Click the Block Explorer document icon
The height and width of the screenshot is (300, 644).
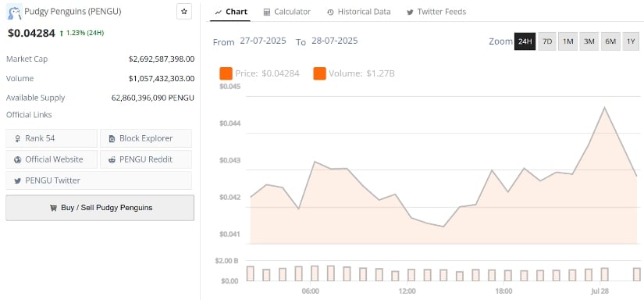pyautogui.click(x=112, y=138)
